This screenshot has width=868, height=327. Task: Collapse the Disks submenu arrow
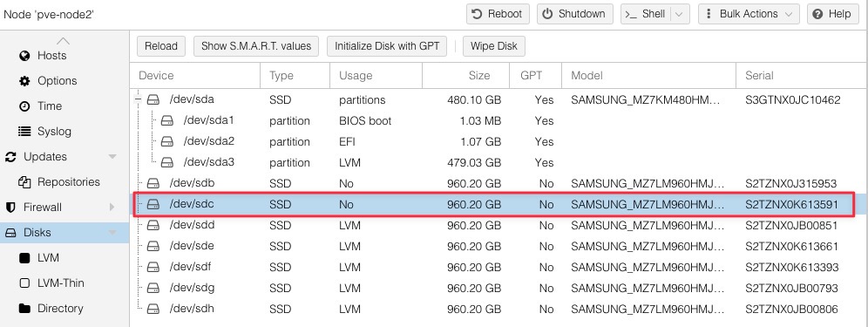pos(112,233)
